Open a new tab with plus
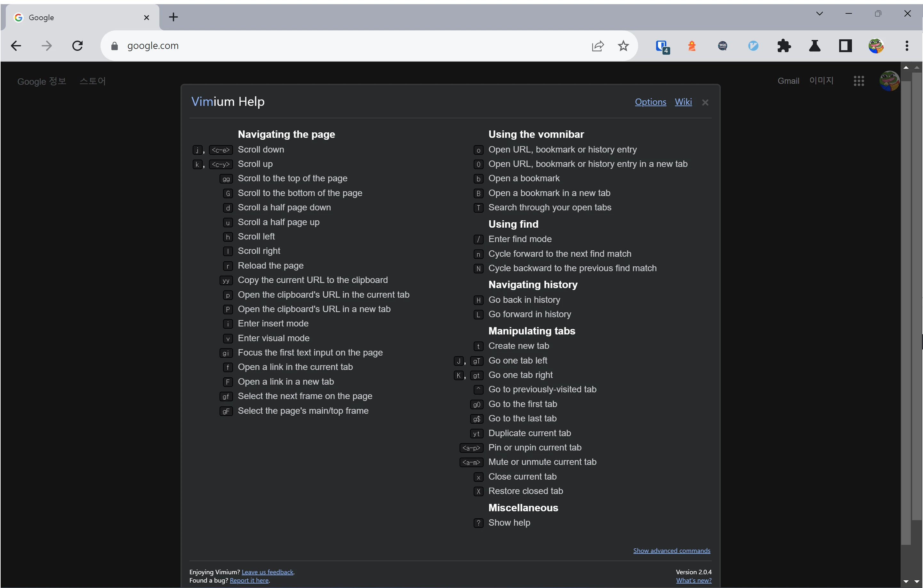This screenshot has height=588, width=923. (173, 17)
